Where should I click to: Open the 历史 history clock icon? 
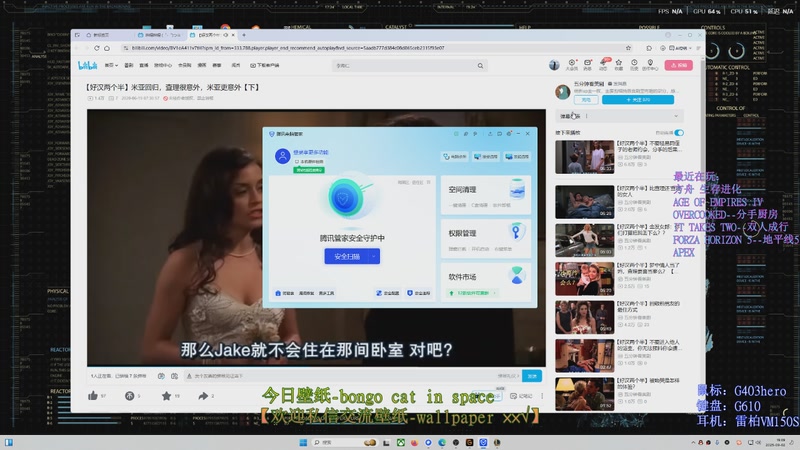634,64
